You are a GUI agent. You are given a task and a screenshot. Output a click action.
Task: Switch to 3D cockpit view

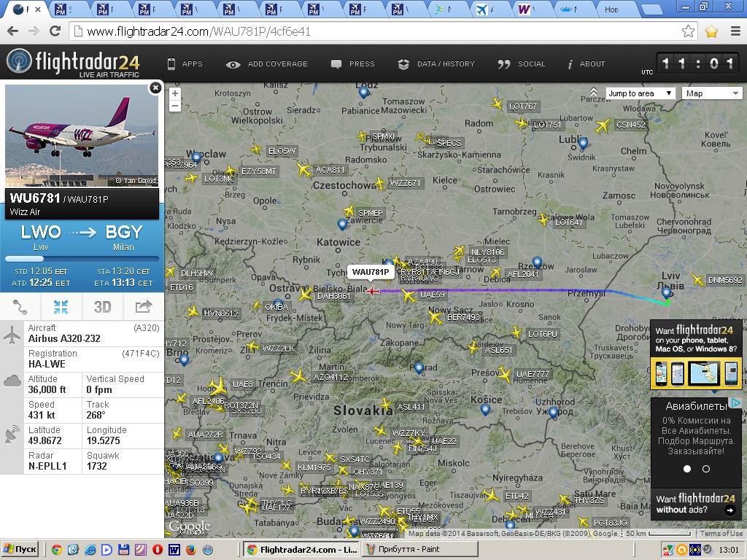[102, 307]
